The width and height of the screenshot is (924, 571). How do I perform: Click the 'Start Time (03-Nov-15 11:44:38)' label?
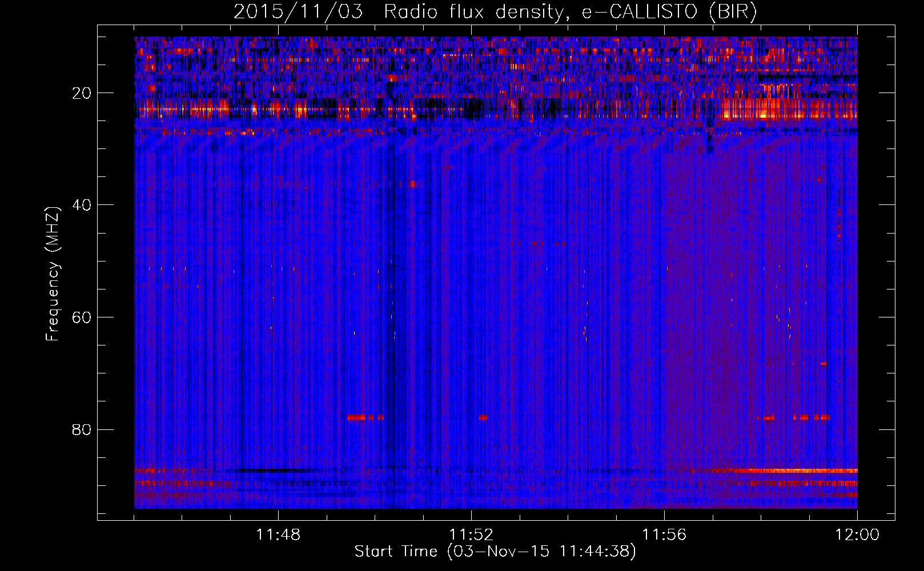tap(495, 552)
